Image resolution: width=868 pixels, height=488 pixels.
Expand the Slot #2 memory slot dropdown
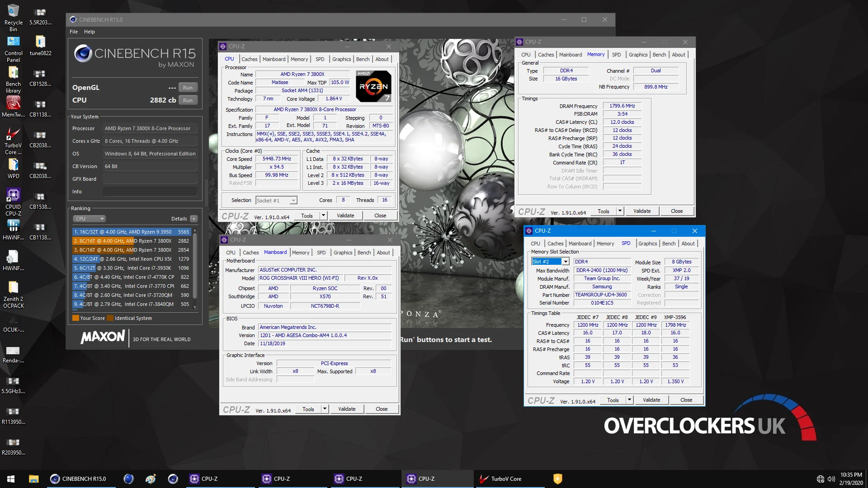pyautogui.click(x=565, y=262)
